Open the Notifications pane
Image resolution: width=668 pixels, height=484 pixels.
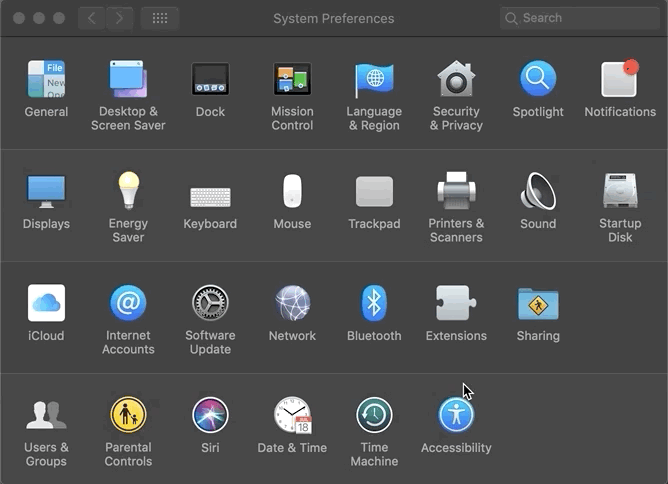pos(620,80)
